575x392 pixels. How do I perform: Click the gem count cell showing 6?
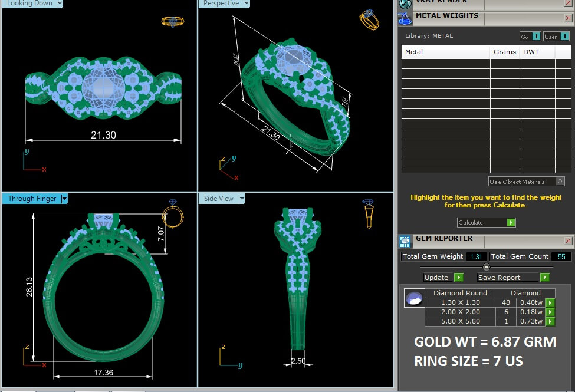pyautogui.click(x=506, y=312)
